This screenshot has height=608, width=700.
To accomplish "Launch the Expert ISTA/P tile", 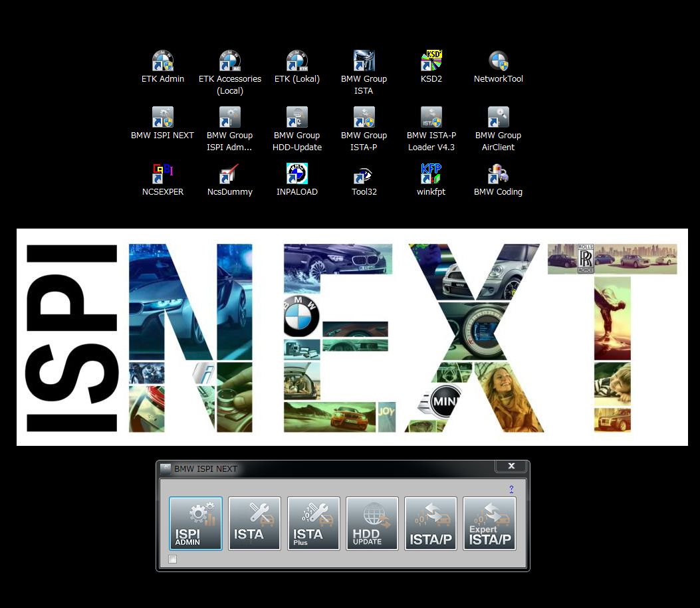I will 490,523.
